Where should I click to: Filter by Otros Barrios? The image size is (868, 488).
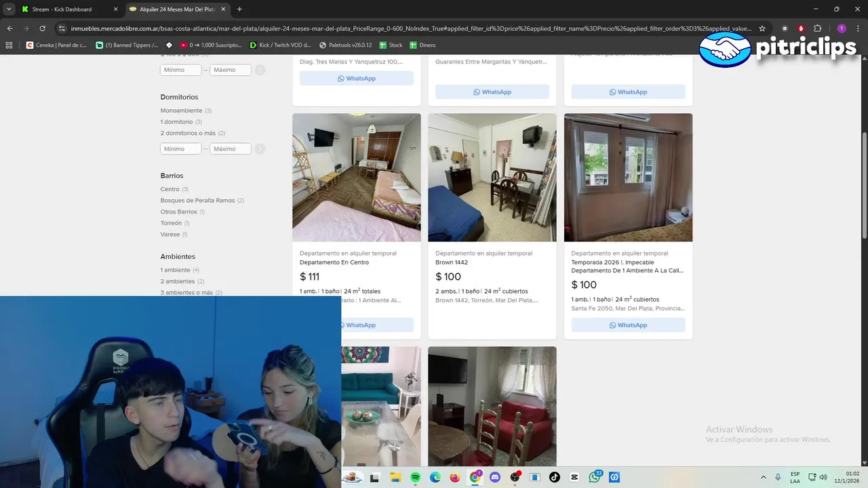pos(178,211)
